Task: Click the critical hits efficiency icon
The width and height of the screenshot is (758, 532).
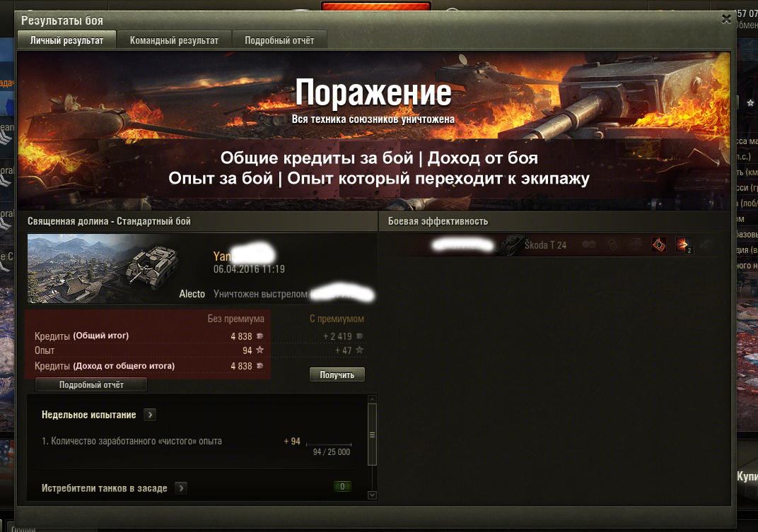Action: (659, 245)
